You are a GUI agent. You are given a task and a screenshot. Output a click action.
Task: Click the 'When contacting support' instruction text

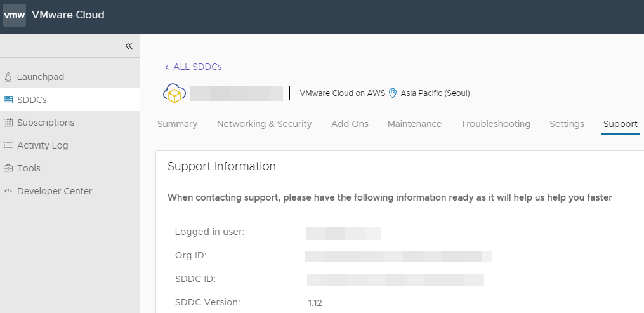click(390, 197)
